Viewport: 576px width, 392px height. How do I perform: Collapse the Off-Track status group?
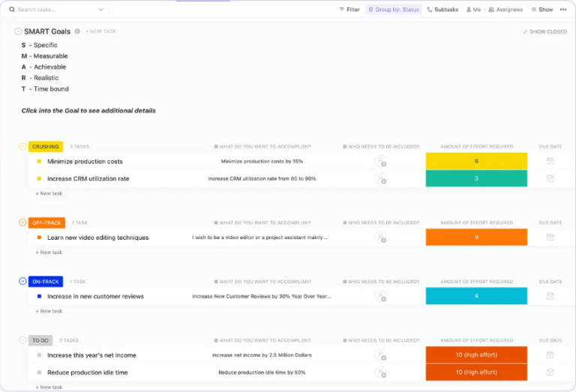click(x=22, y=223)
